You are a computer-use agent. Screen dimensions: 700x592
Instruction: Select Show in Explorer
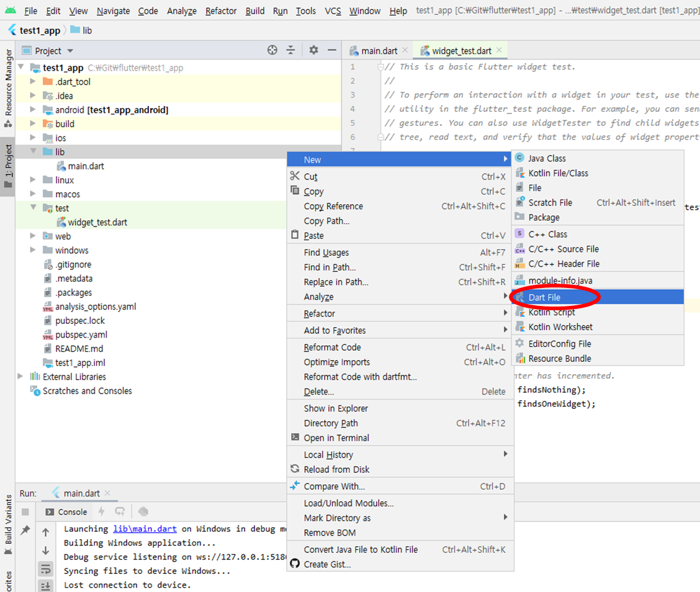tap(400, 408)
